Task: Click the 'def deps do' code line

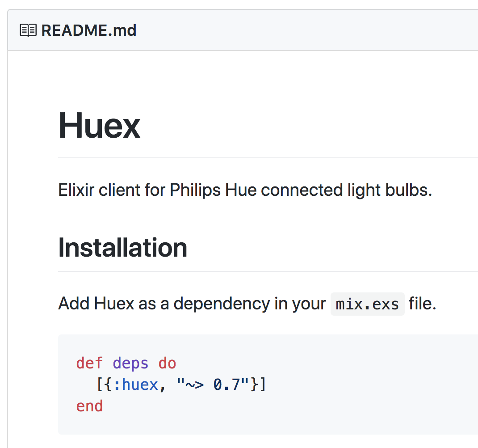Action: coord(126,363)
